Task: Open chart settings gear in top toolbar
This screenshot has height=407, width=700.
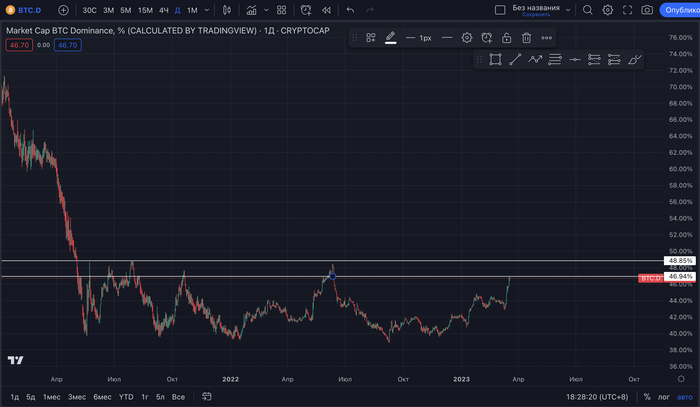Action: (607, 10)
